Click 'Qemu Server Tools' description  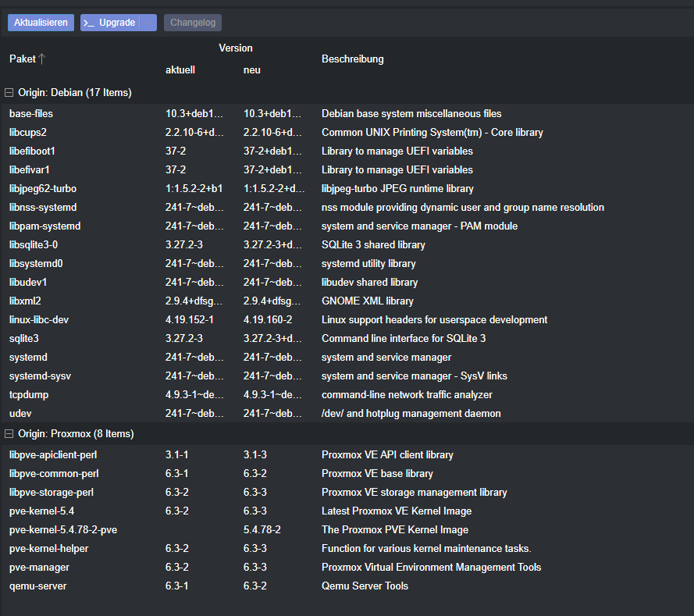[365, 586]
